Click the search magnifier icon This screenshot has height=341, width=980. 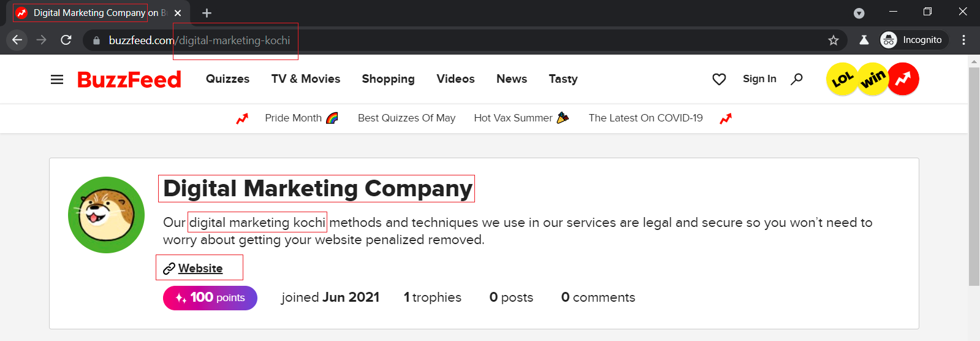pyautogui.click(x=797, y=79)
